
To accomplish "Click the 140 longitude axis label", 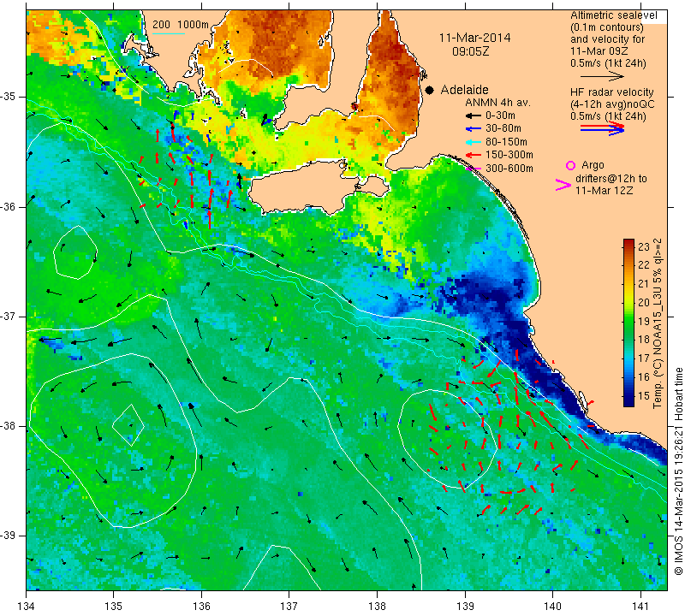I will [552, 607].
